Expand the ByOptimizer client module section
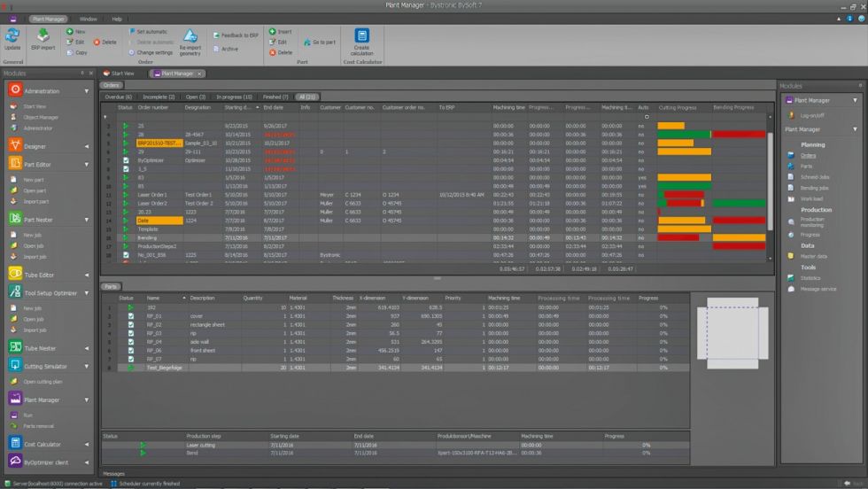Screen dimensions: 868x489 pyautogui.click(x=87, y=462)
